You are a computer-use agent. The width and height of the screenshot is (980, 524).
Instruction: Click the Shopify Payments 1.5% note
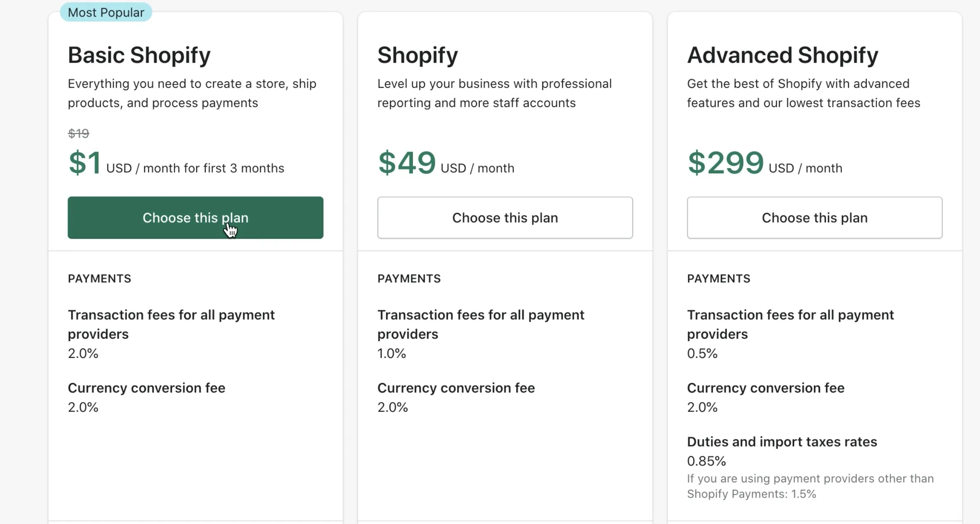coord(810,486)
